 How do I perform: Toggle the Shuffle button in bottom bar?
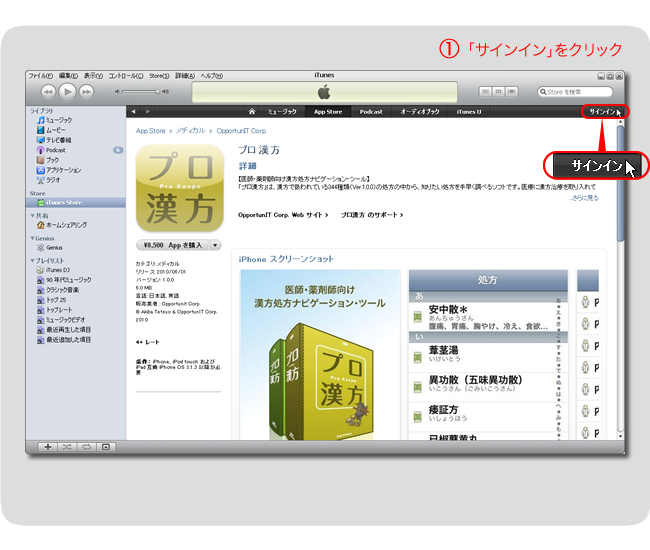pos(66,446)
